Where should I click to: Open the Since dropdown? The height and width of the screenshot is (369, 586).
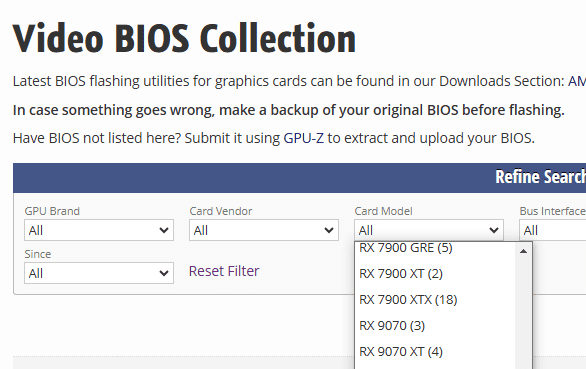(x=99, y=273)
